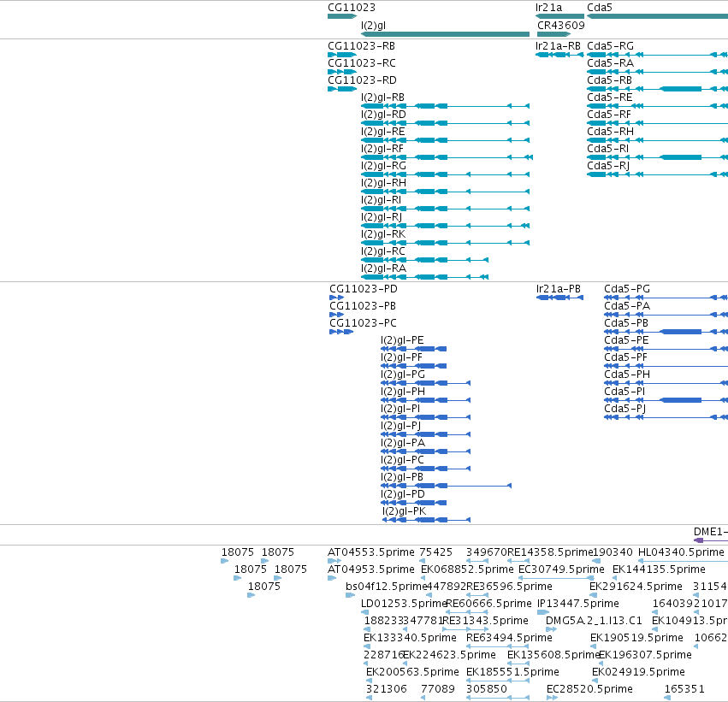728x702 pixels.
Task: Select EST label EK024919.5prime
Action: [638, 673]
